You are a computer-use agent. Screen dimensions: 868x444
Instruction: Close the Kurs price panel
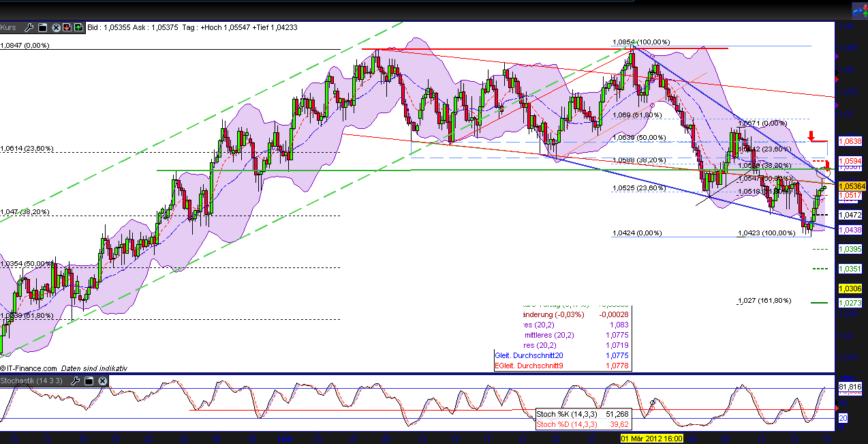57,27
